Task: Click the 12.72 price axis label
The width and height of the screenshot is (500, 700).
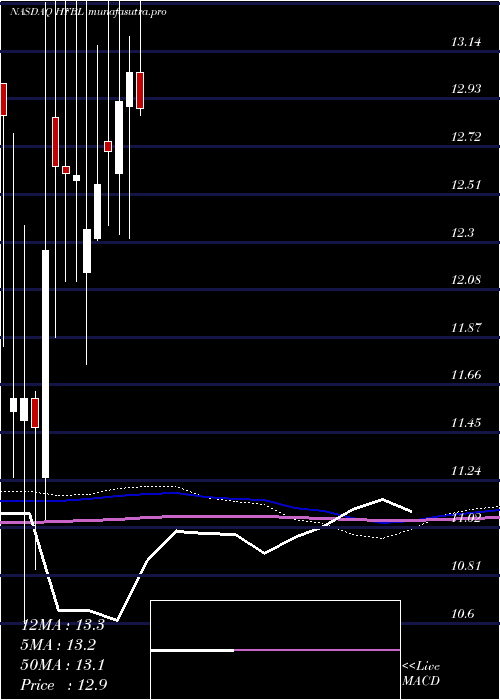Action: click(466, 137)
